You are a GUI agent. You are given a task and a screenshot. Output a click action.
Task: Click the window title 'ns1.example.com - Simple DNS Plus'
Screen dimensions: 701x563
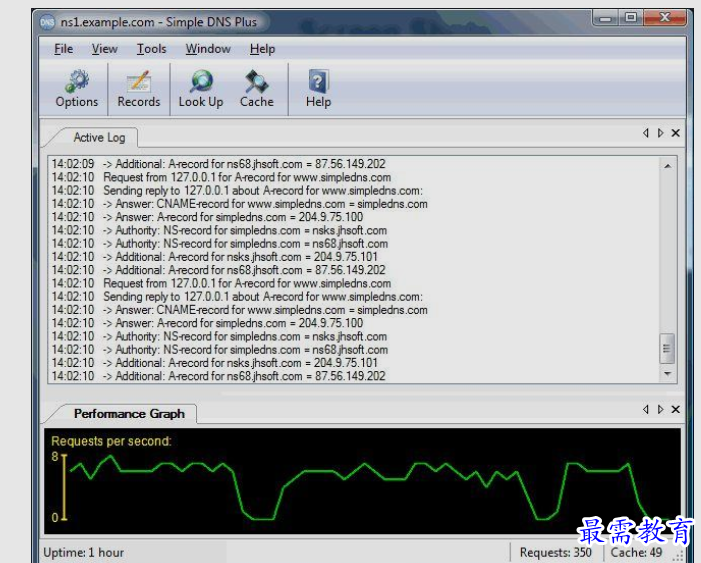point(159,22)
